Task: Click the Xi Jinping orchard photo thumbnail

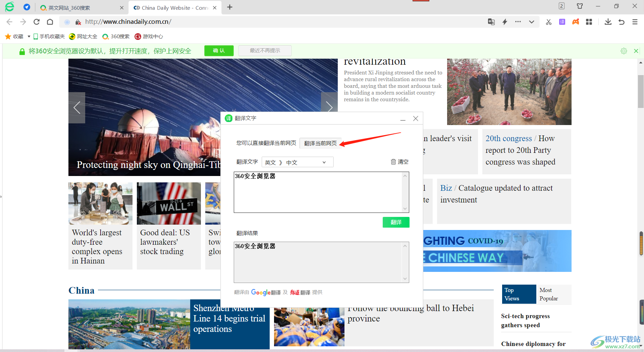Action: tap(509, 92)
